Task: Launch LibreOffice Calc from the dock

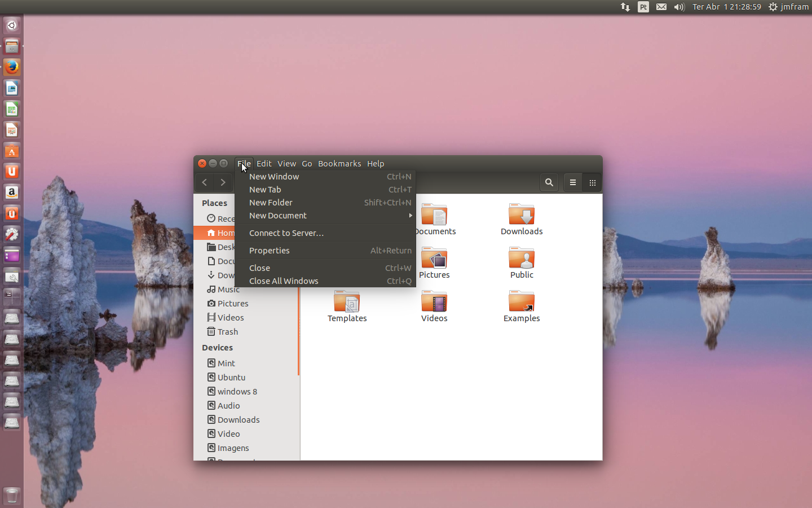Action: (11, 109)
